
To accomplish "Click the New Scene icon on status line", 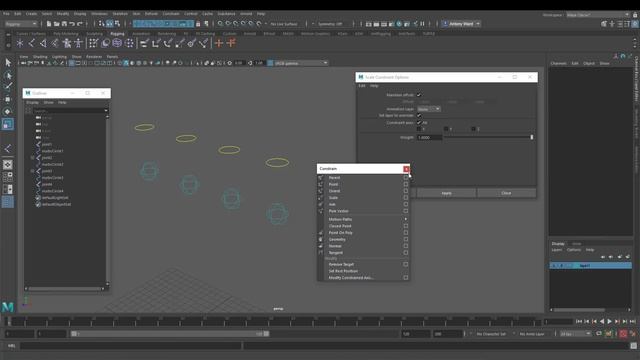I will pos(49,24).
